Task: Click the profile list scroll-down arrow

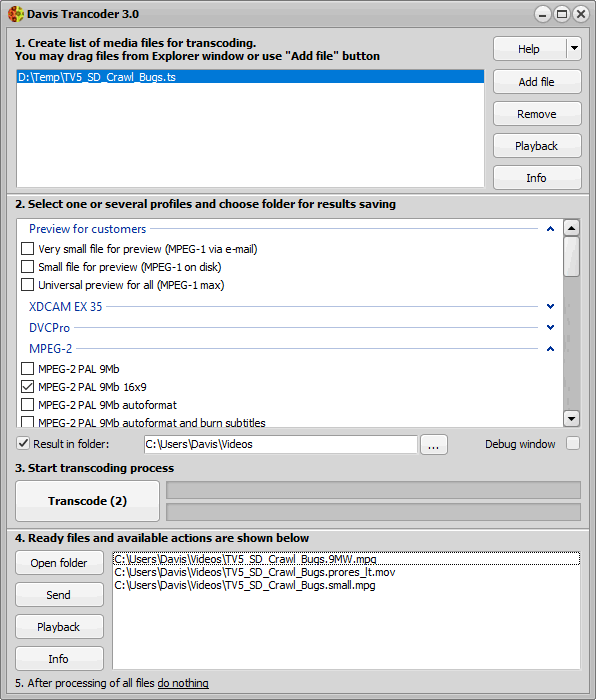Action: click(571, 418)
